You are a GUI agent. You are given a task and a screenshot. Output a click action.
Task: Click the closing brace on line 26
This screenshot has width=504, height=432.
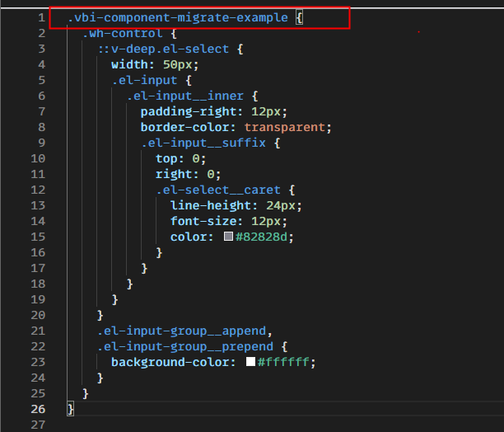70,409
